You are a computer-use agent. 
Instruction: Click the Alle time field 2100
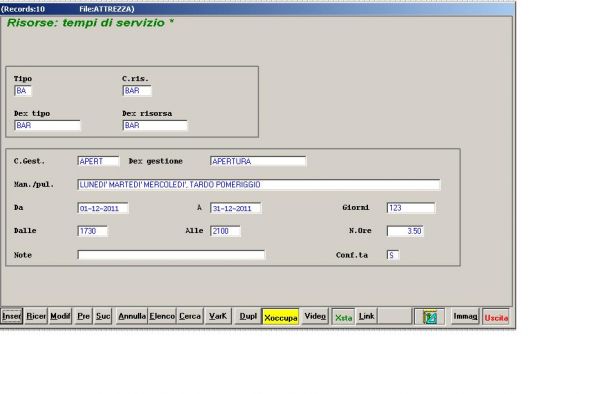[x=225, y=231]
